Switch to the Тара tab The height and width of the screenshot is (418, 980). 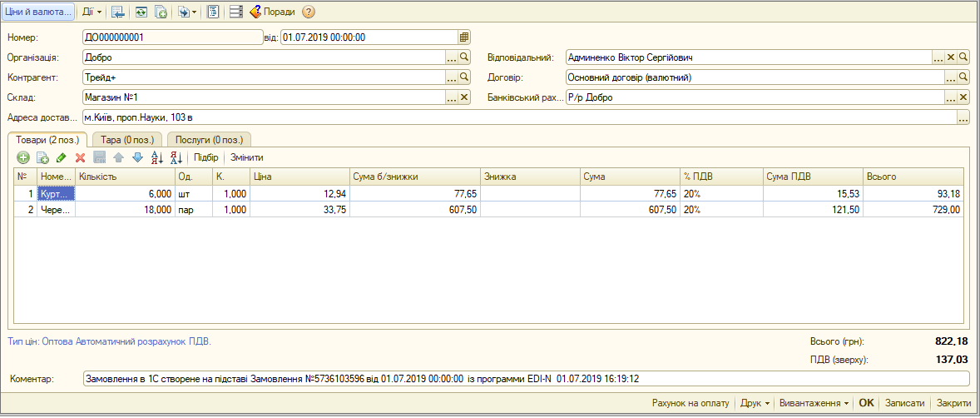[127, 140]
